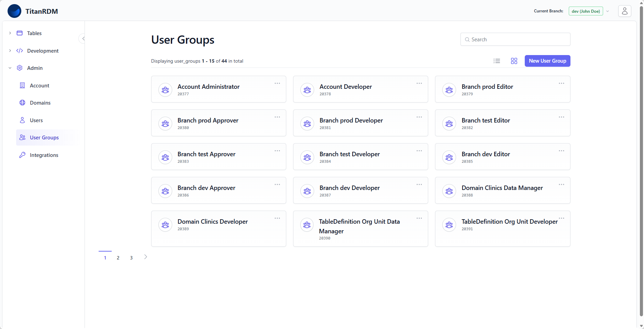
Task: Click group icon on Domain Clinics Developer card
Action: 165,225
